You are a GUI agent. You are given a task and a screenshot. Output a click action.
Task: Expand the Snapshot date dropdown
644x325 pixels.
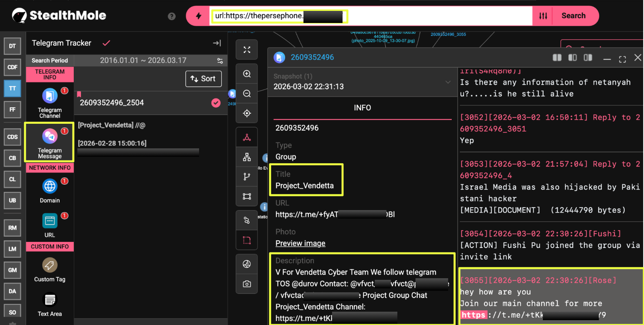[x=448, y=82]
